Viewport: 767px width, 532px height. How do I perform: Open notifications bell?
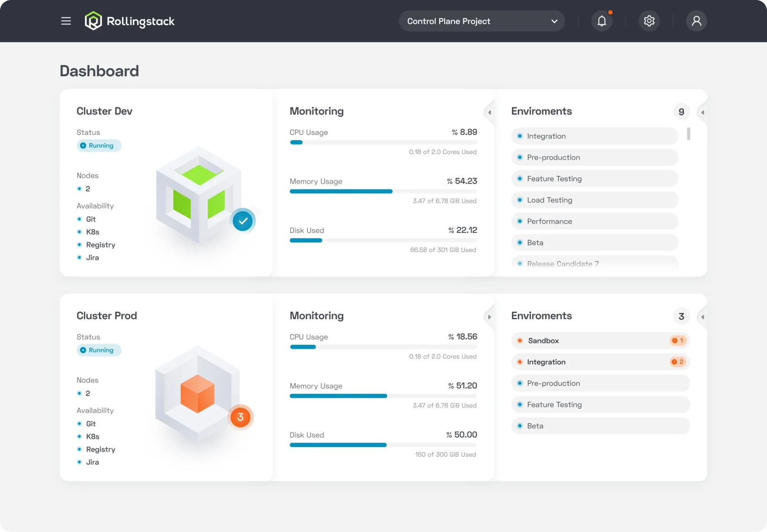coord(602,21)
